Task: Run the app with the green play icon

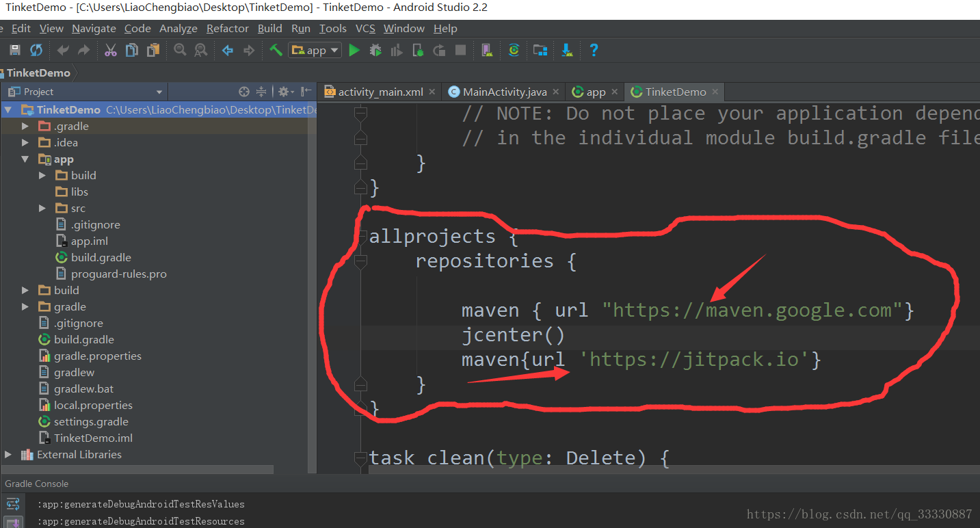Action: coord(354,50)
